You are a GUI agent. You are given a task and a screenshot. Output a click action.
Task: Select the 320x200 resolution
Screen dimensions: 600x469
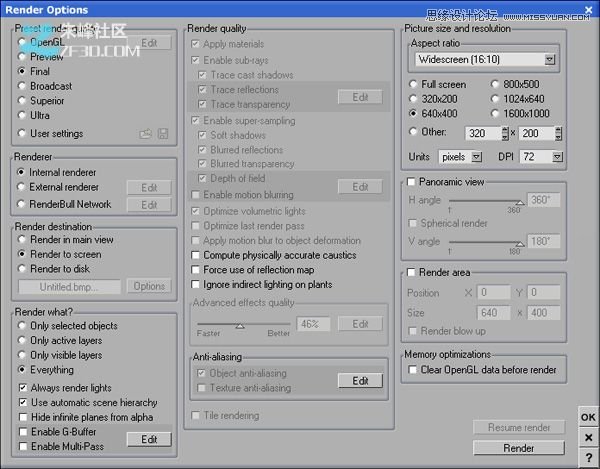413,99
